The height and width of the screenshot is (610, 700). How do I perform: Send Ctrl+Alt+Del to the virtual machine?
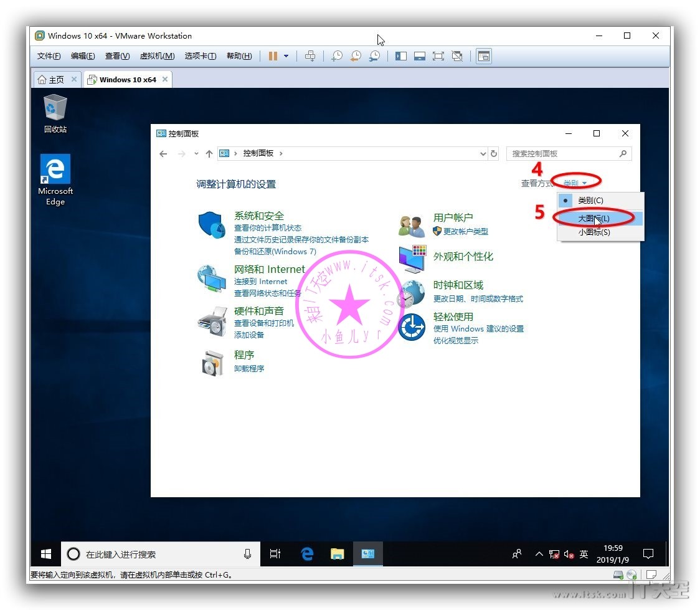[310, 56]
